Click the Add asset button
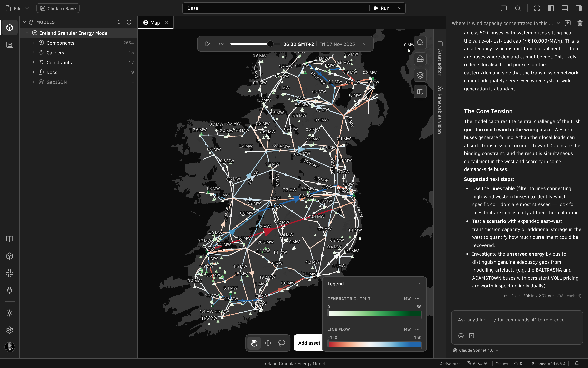The image size is (588, 368). [308, 343]
